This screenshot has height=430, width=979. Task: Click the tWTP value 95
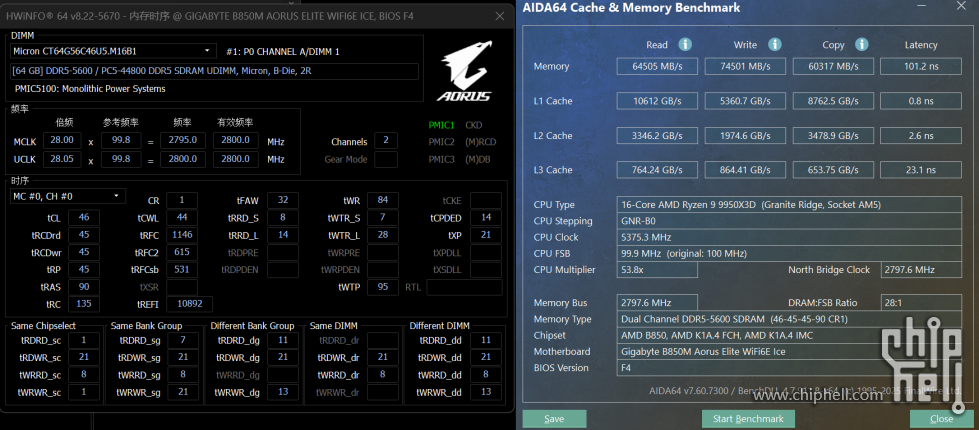point(383,287)
